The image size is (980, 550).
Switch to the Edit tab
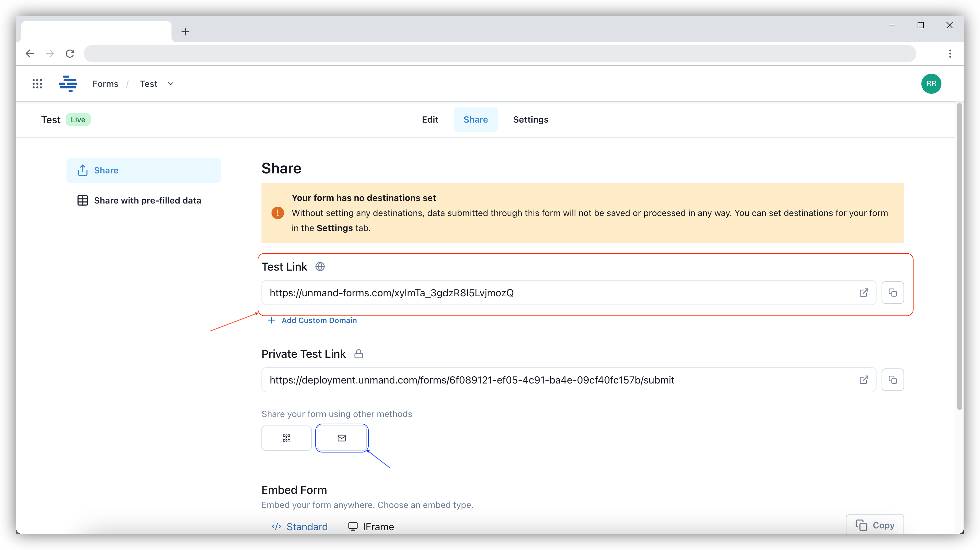point(430,119)
